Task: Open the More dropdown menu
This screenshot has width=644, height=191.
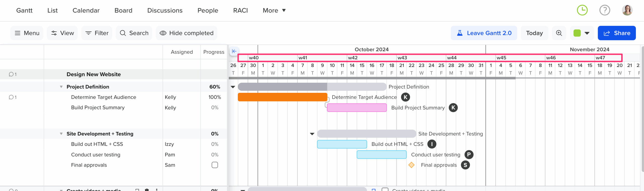Action: 274,10
